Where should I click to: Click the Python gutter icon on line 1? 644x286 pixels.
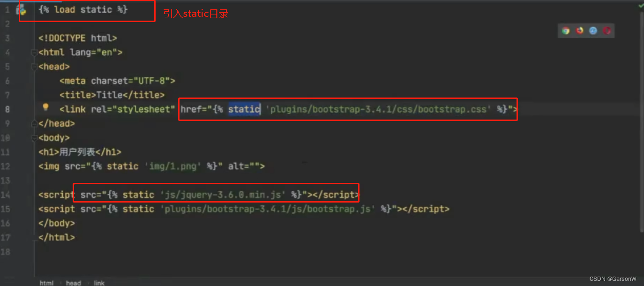pyautogui.click(x=21, y=9)
